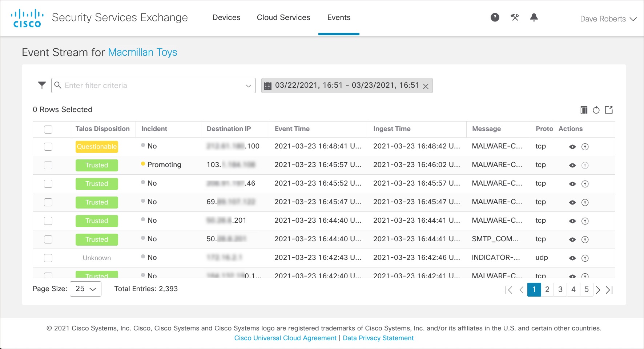Promote icon for INDICATOR udp row
This screenshot has height=349, width=644.
[585, 258]
